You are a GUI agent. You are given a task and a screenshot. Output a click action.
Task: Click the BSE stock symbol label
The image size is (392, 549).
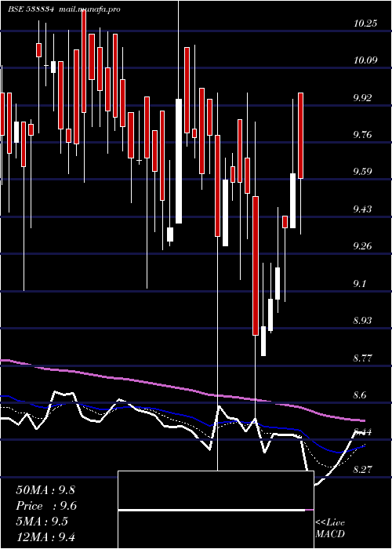point(31,9)
